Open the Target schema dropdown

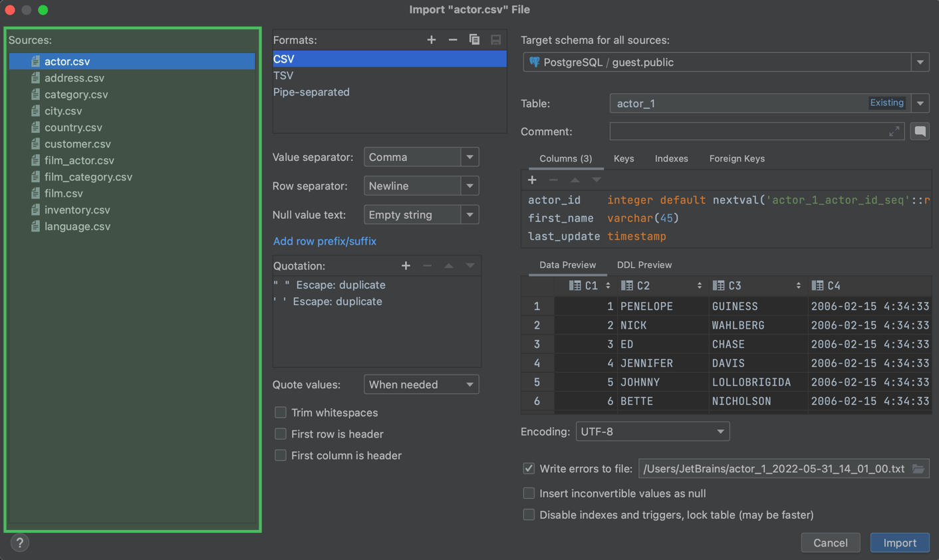(x=920, y=62)
